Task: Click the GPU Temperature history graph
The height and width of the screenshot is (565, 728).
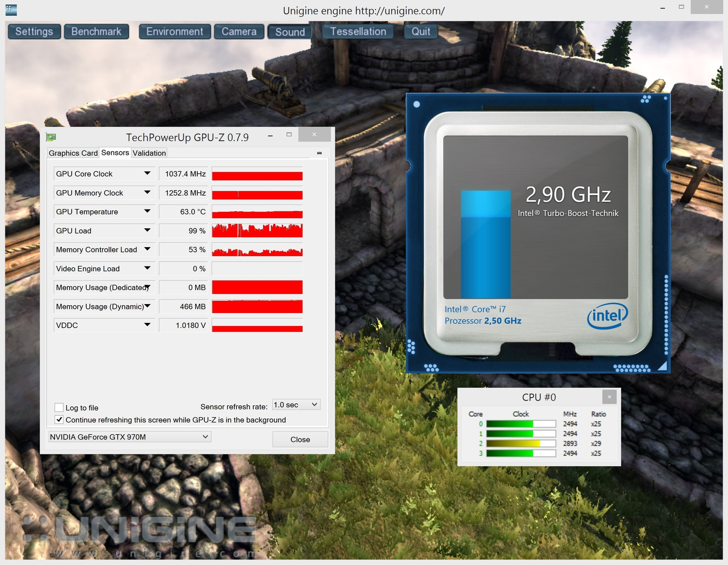Action: coord(257,211)
